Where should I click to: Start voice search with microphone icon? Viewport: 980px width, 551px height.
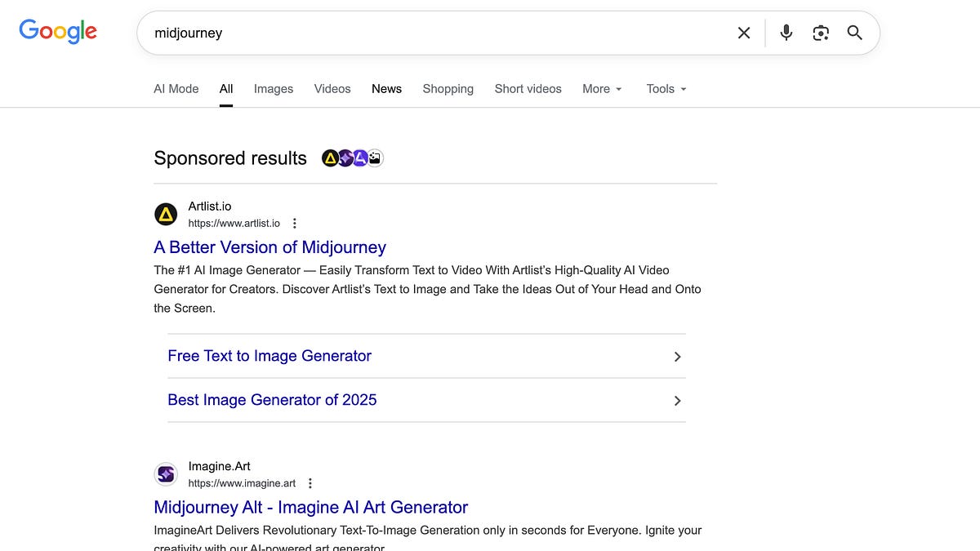786,33
